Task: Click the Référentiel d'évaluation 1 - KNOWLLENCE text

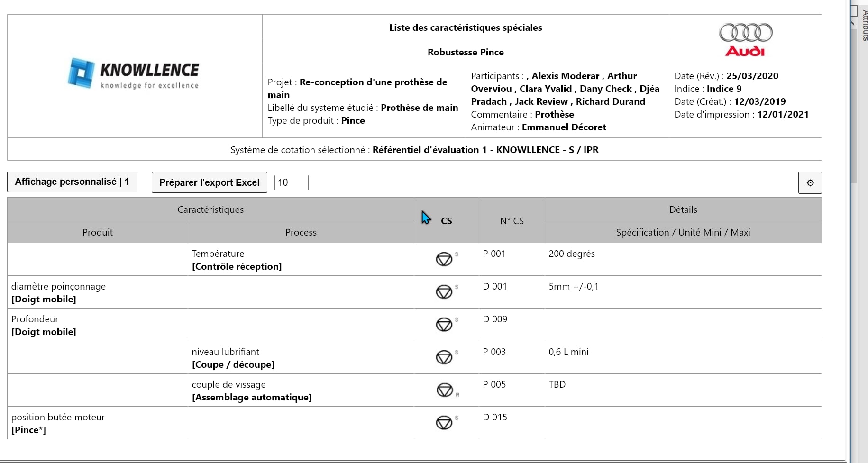Action: pyautogui.click(x=485, y=150)
